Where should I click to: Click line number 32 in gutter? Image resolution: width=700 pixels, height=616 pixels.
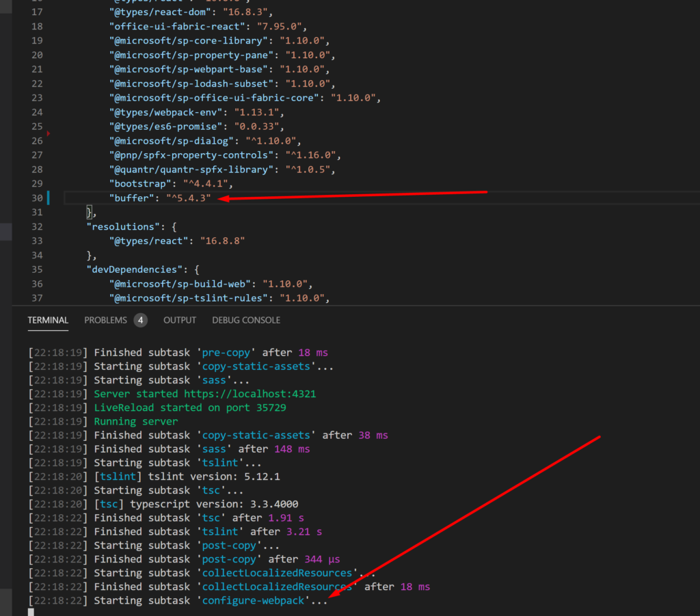click(37, 226)
